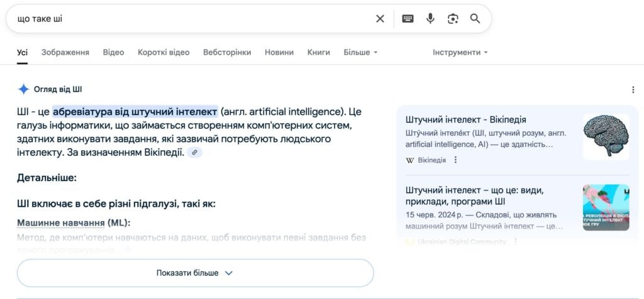Switch to the Новини tab

(279, 52)
